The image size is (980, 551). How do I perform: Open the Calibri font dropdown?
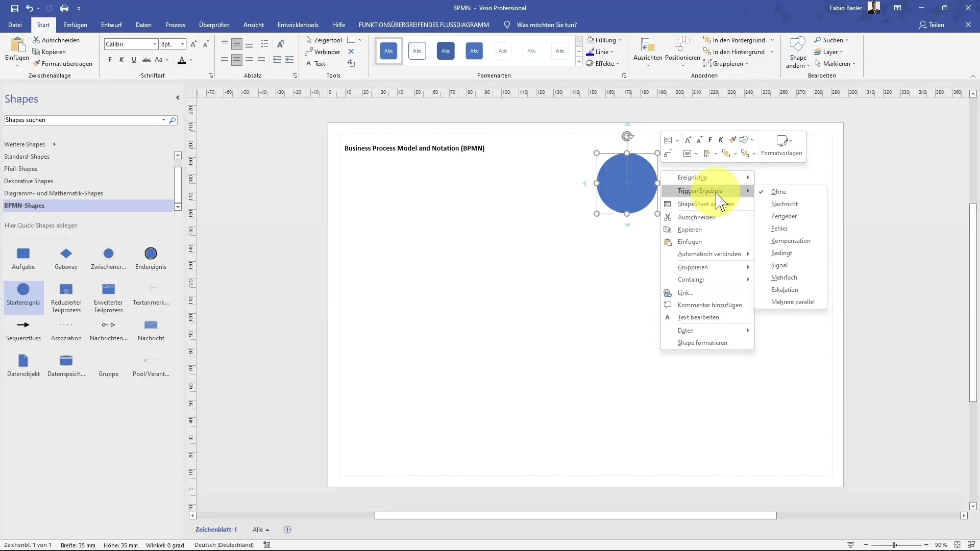point(155,44)
